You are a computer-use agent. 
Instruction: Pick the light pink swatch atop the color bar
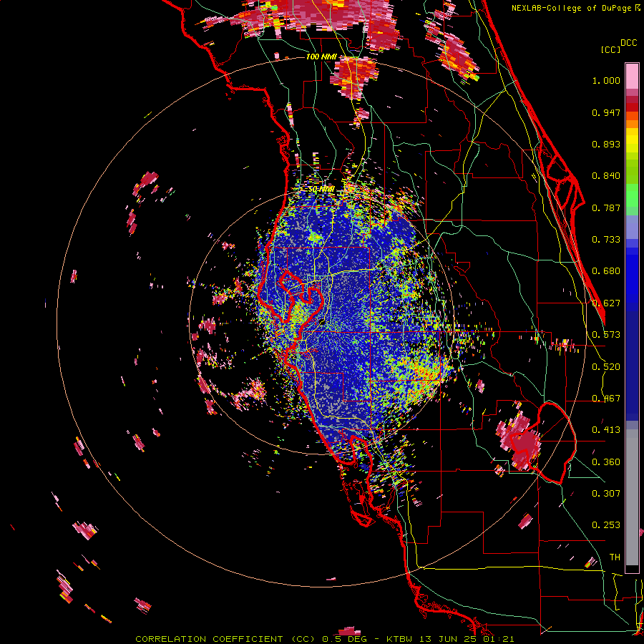tap(632, 76)
